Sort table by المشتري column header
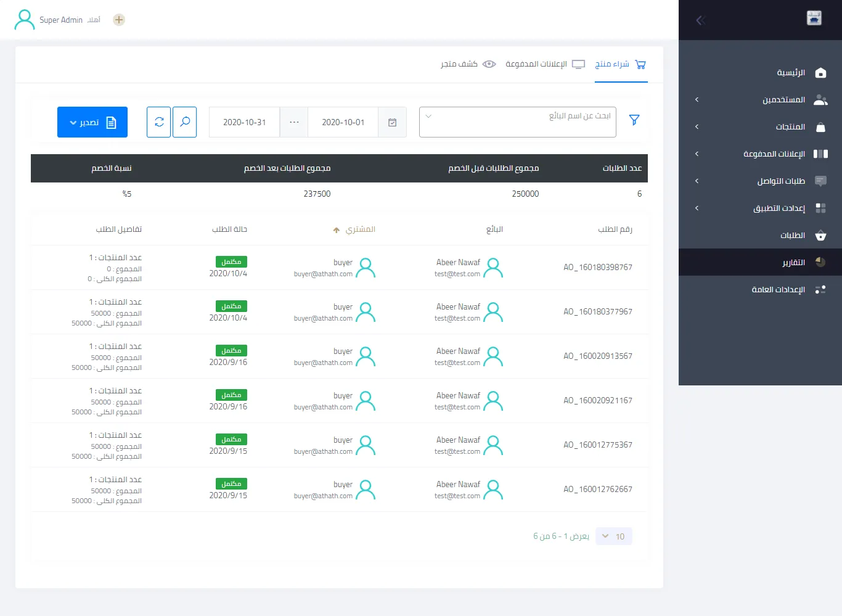842x616 pixels. tap(360, 229)
